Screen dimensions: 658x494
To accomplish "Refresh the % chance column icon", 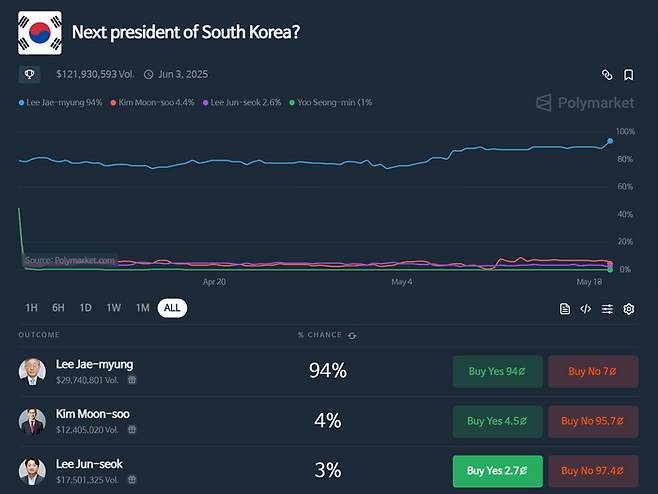I will coord(352,335).
